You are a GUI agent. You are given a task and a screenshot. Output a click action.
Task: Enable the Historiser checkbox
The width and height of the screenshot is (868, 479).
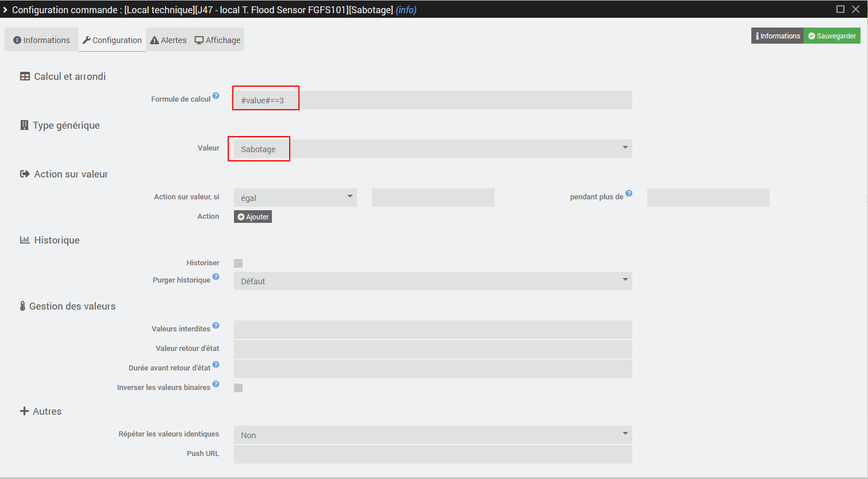pos(238,263)
